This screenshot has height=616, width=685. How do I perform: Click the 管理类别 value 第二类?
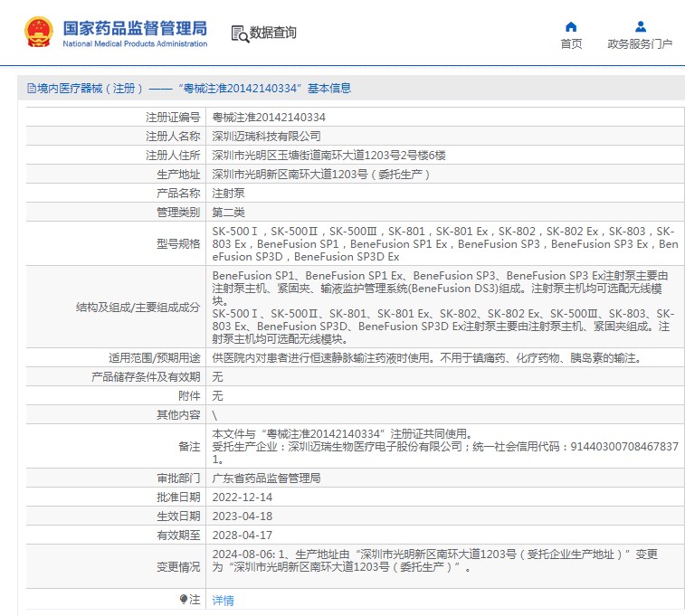[x=228, y=213]
